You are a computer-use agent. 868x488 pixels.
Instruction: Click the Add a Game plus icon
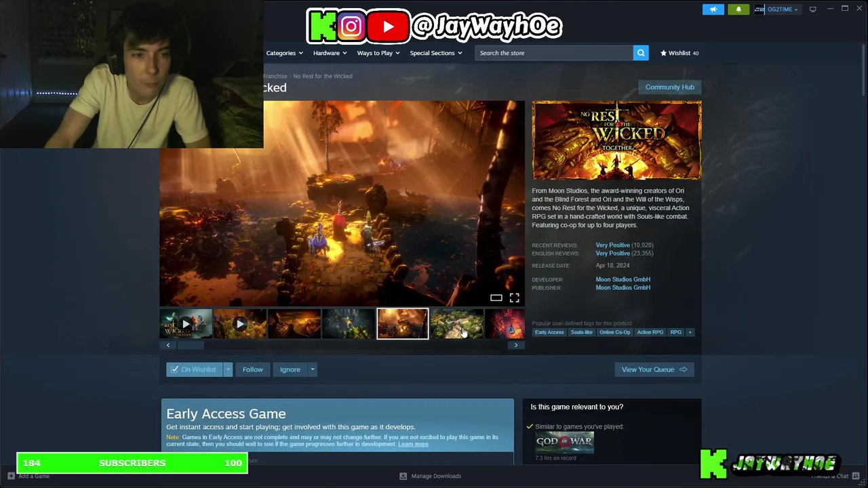(11, 476)
